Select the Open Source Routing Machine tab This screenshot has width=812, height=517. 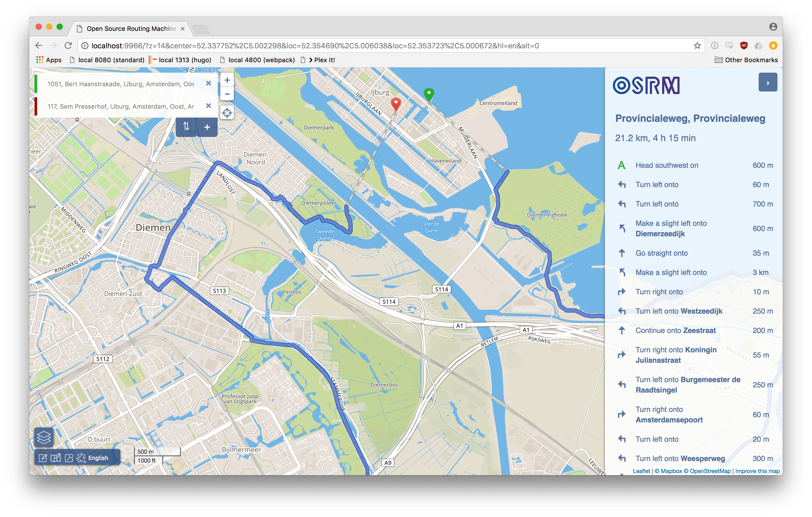[x=131, y=29]
